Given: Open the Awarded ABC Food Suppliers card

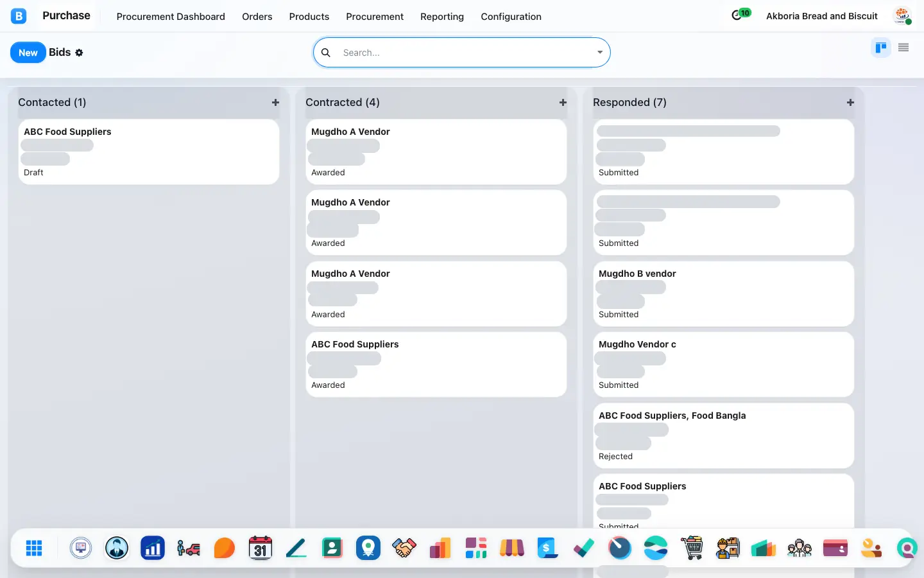Looking at the screenshot, I should coord(436,365).
